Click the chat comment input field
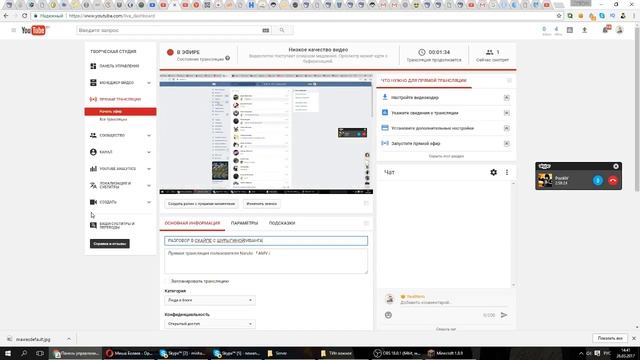 point(453,302)
